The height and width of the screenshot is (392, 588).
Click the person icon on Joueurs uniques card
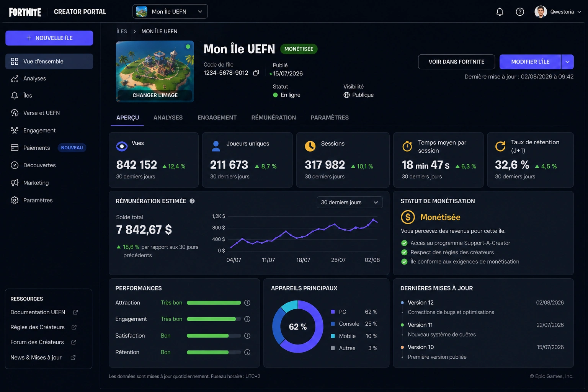pos(216,146)
